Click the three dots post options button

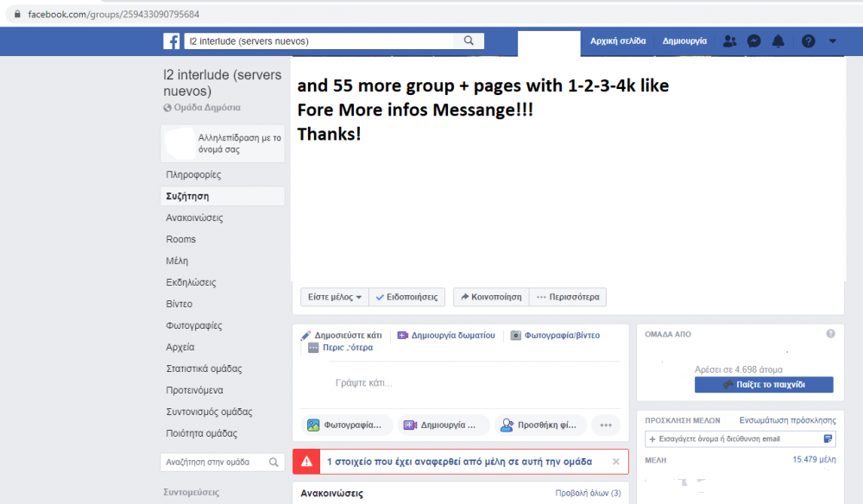coord(606,425)
